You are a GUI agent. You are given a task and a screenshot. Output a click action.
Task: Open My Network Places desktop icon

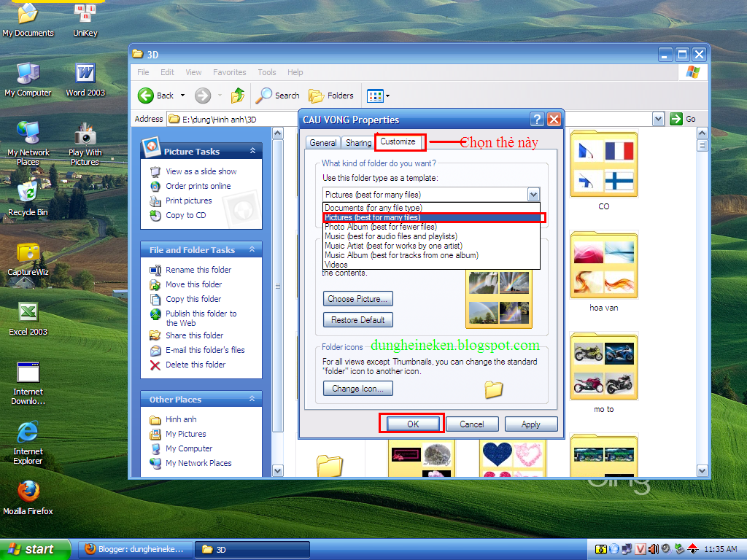coord(28,143)
